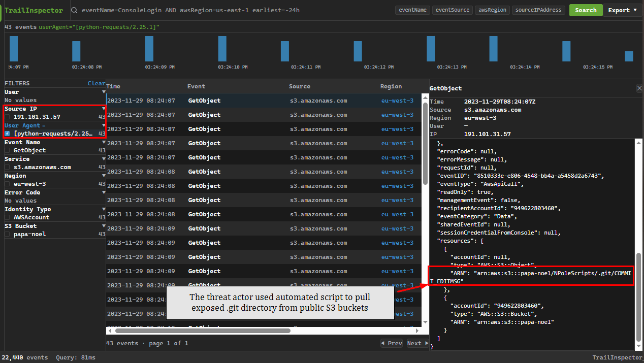The width and height of the screenshot is (644, 363).
Task: Check the 191.101.31.57 source IP filter
Action: [7, 117]
